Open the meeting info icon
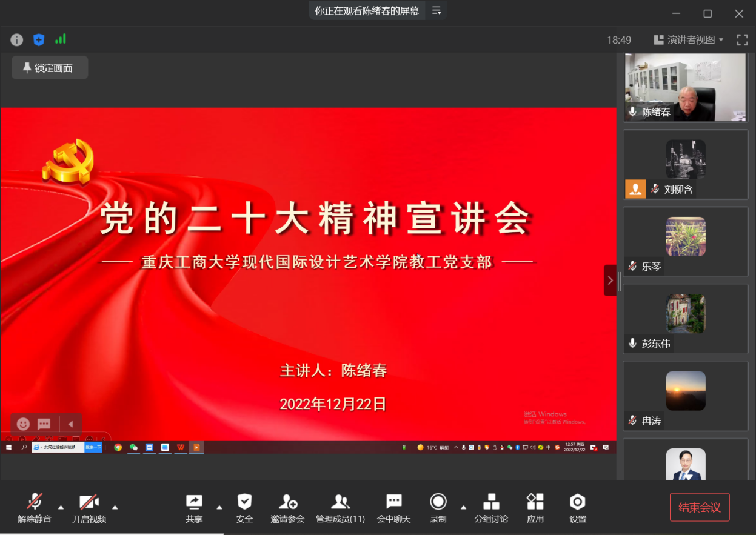 pyautogui.click(x=17, y=40)
